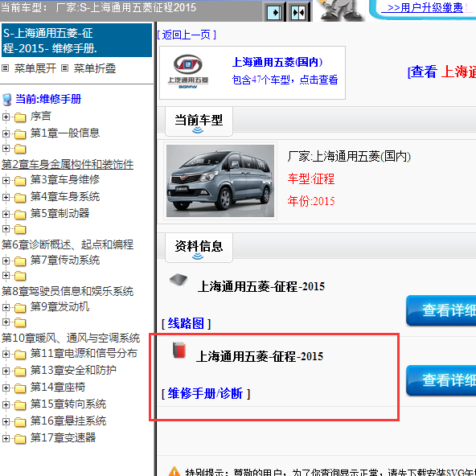The image size is (476, 476).
Task: Expand 第11章电源和信号分布 node
Action: pyautogui.click(x=6, y=354)
